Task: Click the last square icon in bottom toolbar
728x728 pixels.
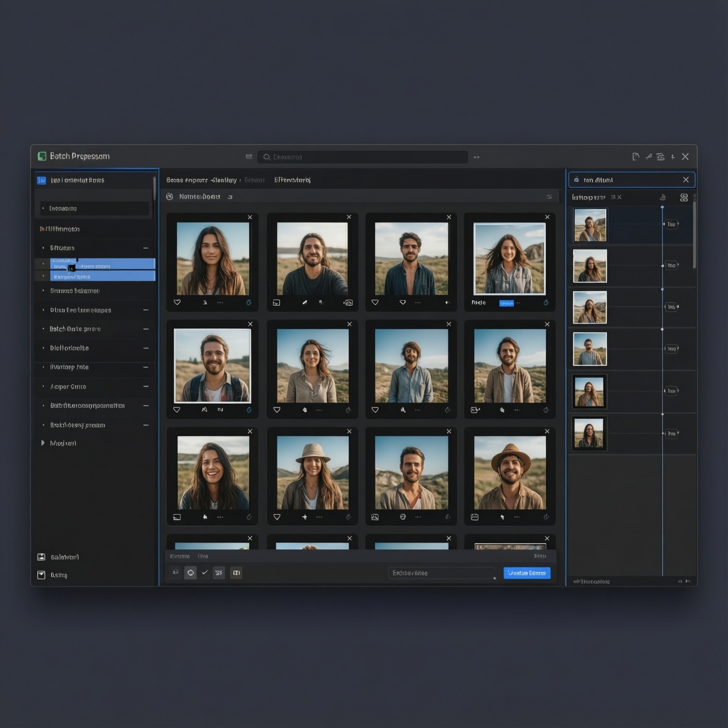Action: pos(236,573)
